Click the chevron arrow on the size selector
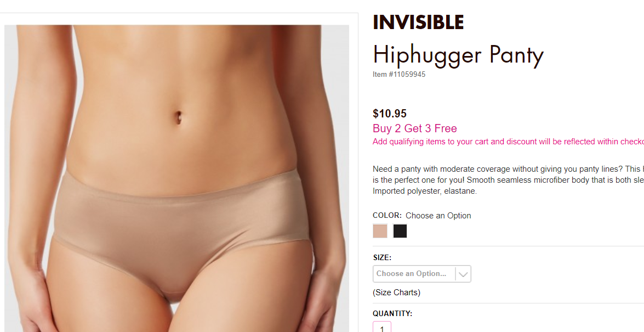Image resolution: width=644 pixels, height=332 pixels. pos(463,274)
